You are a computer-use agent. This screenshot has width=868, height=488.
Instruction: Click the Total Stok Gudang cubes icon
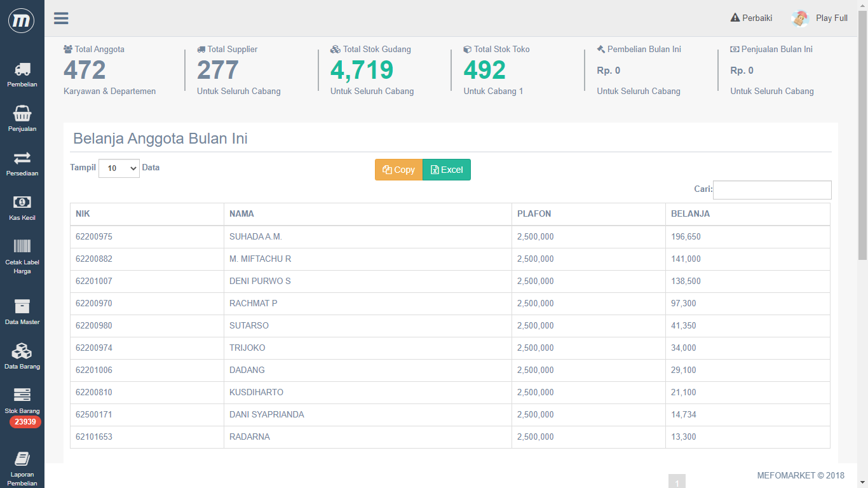336,49
